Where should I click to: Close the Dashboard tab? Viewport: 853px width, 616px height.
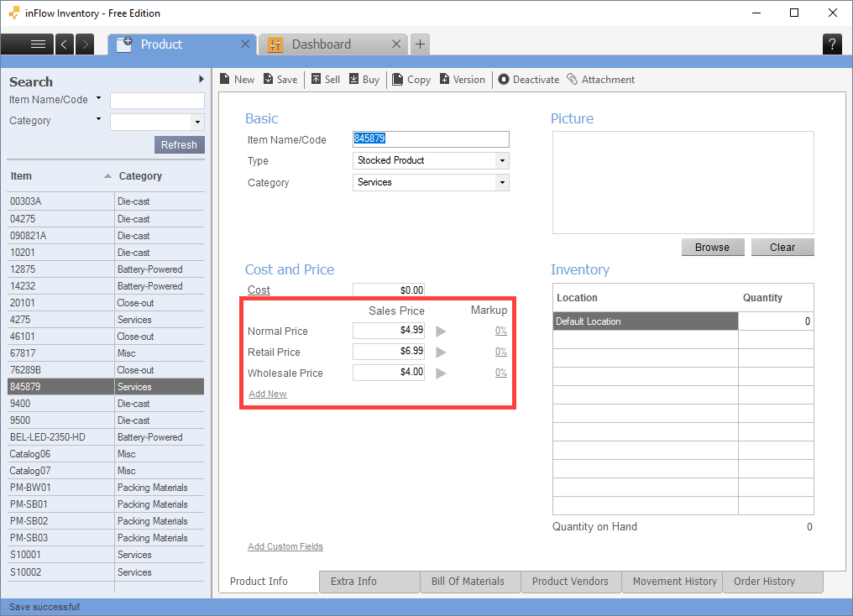coord(396,44)
